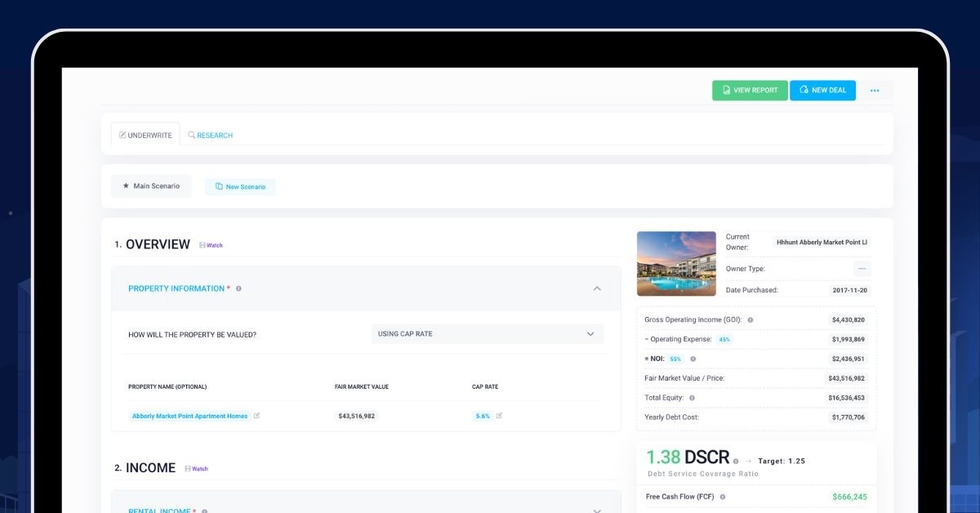This screenshot has width=980, height=513.
Task: Click the View Report button
Action: (750, 91)
